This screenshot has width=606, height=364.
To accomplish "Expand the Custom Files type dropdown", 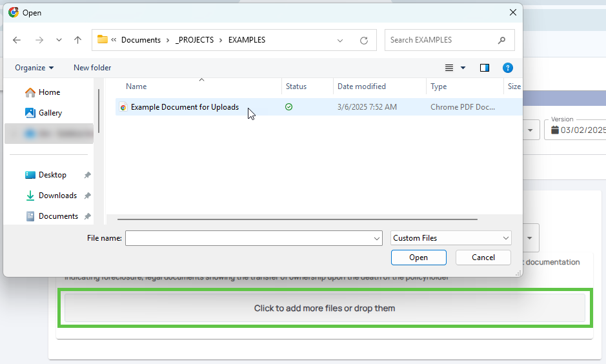I will [x=450, y=238].
